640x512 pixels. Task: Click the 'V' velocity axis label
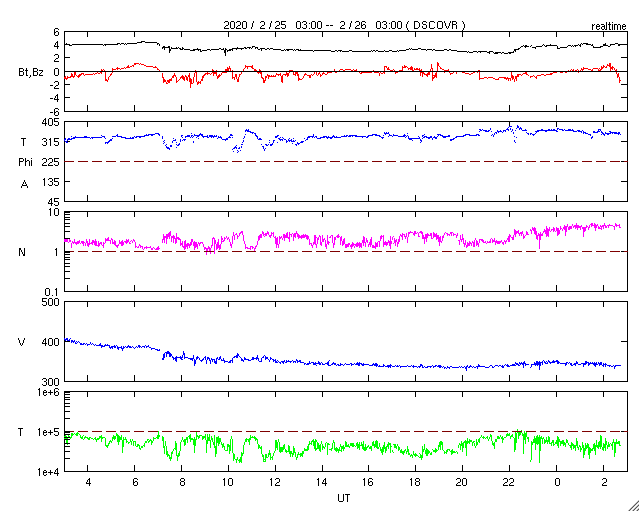pyautogui.click(x=22, y=342)
